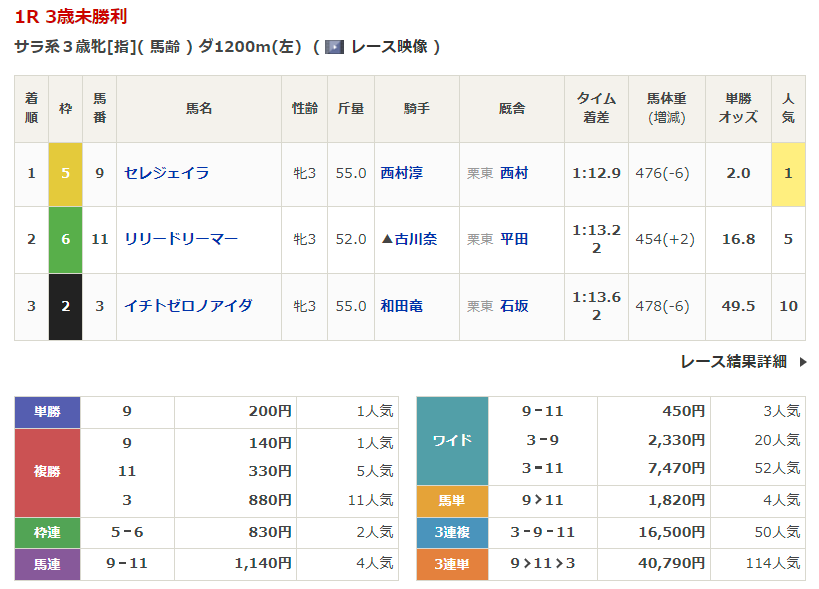The width and height of the screenshot is (819, 589).
Task: Select the 3連単 payout label
Action: [452, 564]
